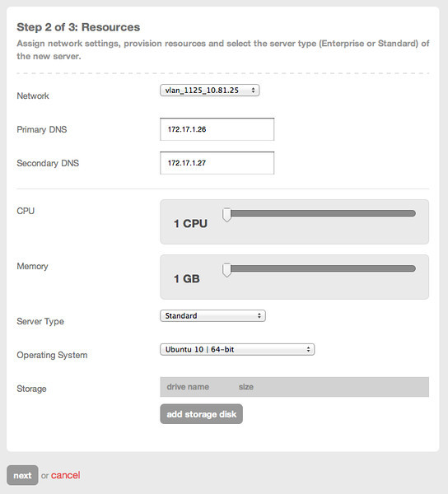This screenshot has width=448, height=494.
Task: Click the Memory slider track
Action: [320, 268]
